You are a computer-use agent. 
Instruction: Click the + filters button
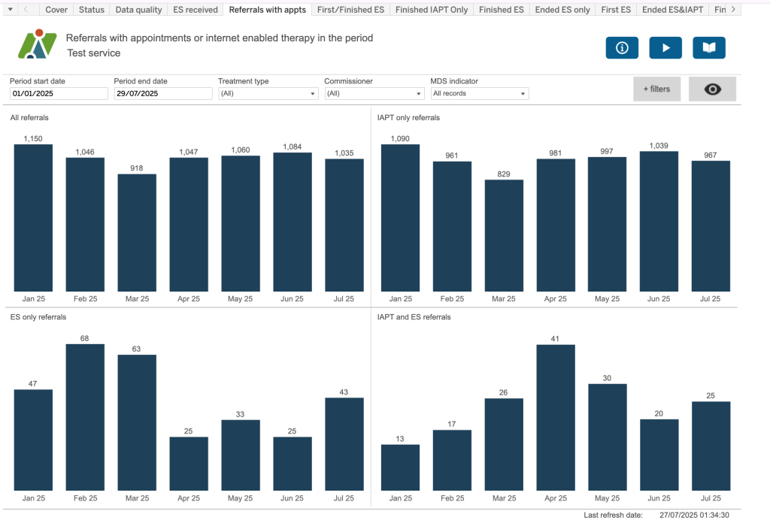click(x=656, y=89)
